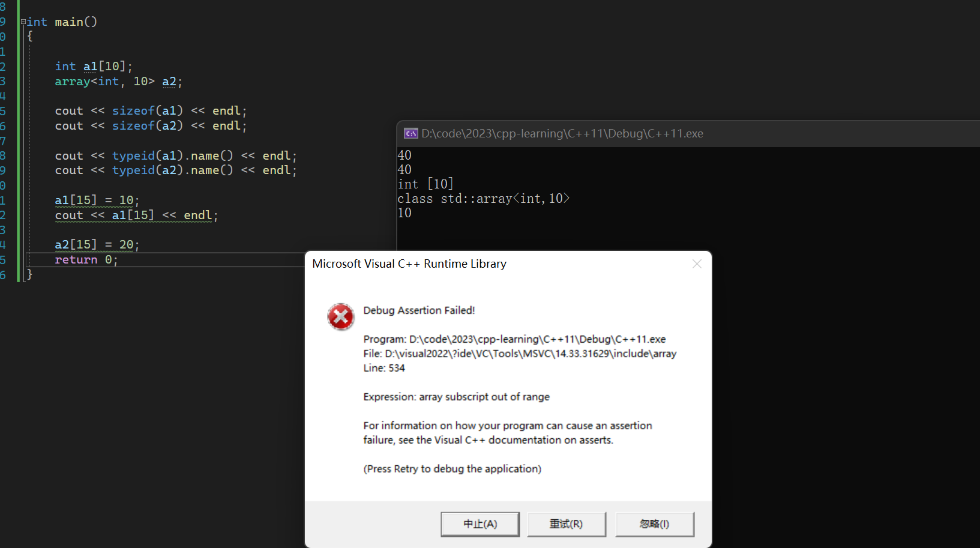Click the 'a2[15] = 20;' code line
980x548 pixels.
(x=97, y=245)
